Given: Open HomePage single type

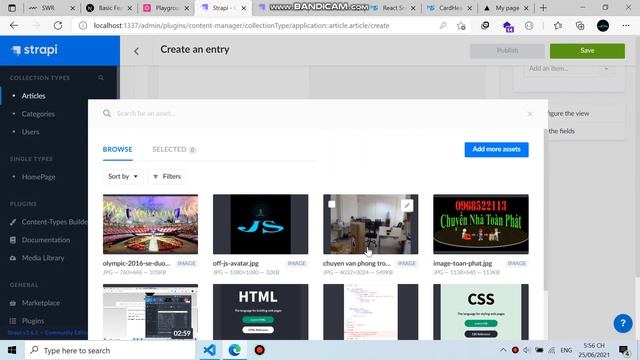Looking at the screenshot, I should (38, 177).
